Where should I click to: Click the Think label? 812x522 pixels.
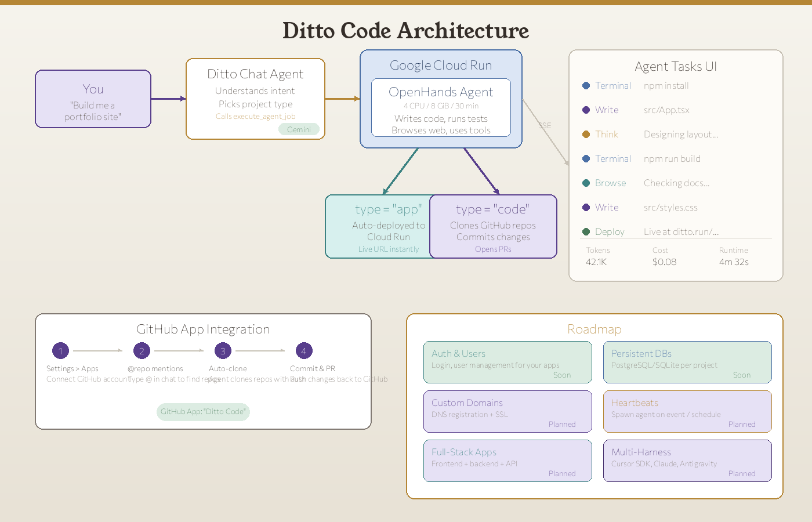coord(607,135)
